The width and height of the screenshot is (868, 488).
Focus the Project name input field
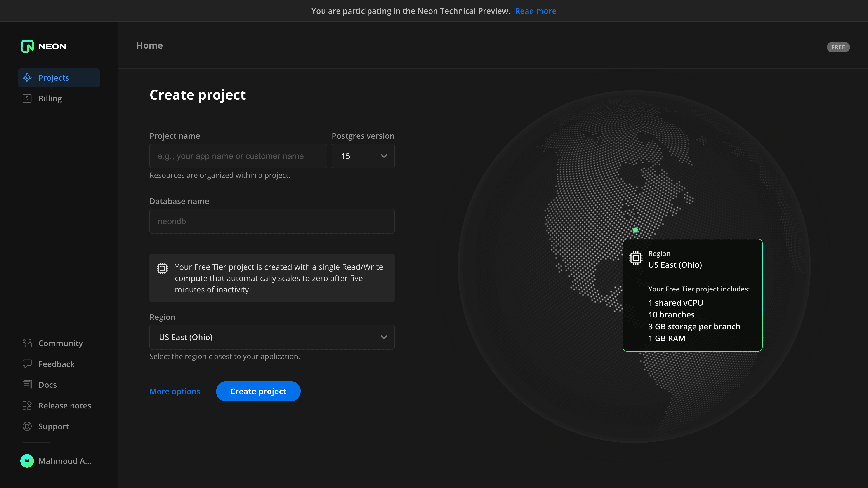(x=238, y=156)
